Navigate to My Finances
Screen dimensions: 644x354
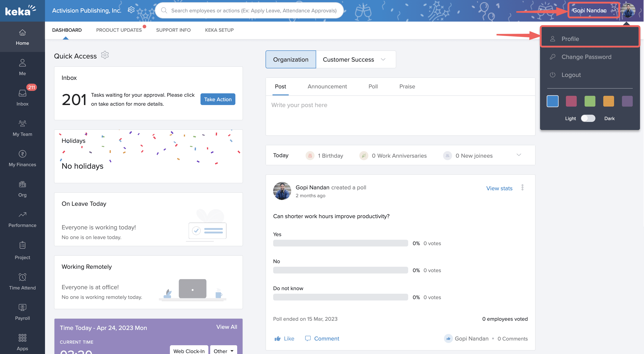[x=22, y=157]
